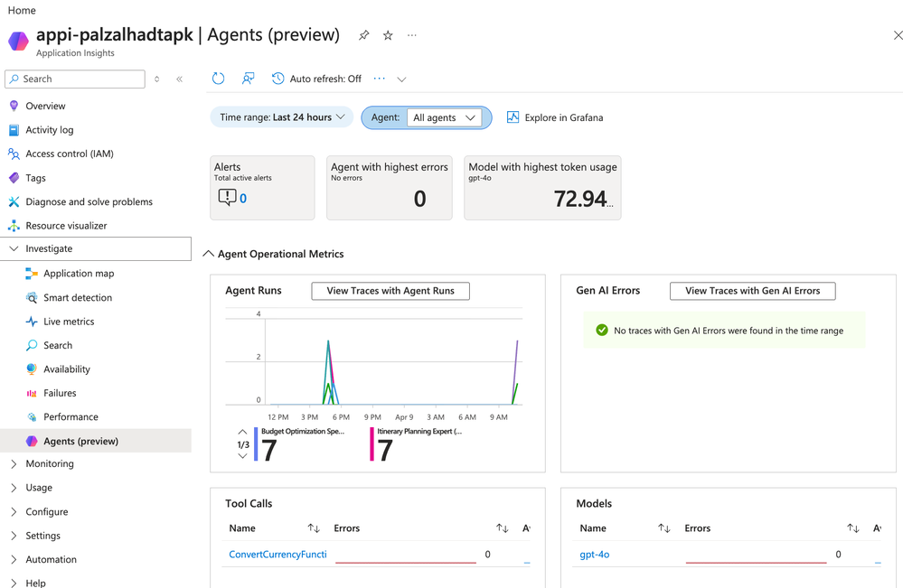
Task: Sort Models table by Name
Action: point(664,528)
